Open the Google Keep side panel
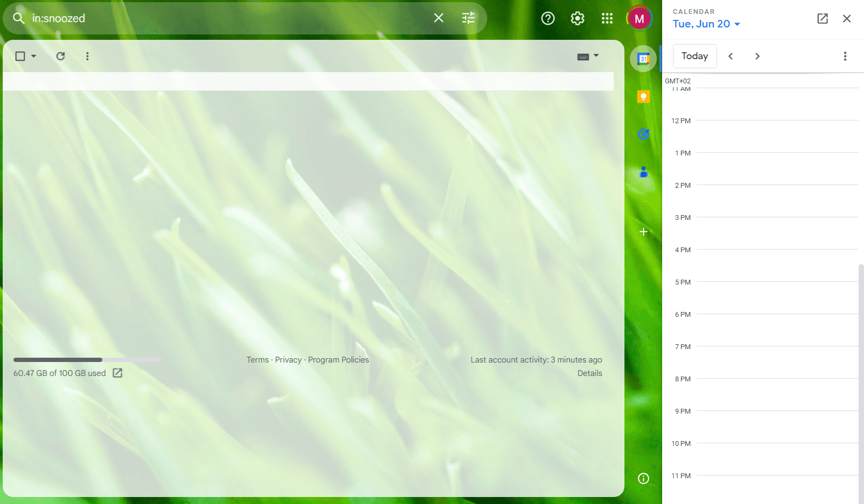 [643, 96]
